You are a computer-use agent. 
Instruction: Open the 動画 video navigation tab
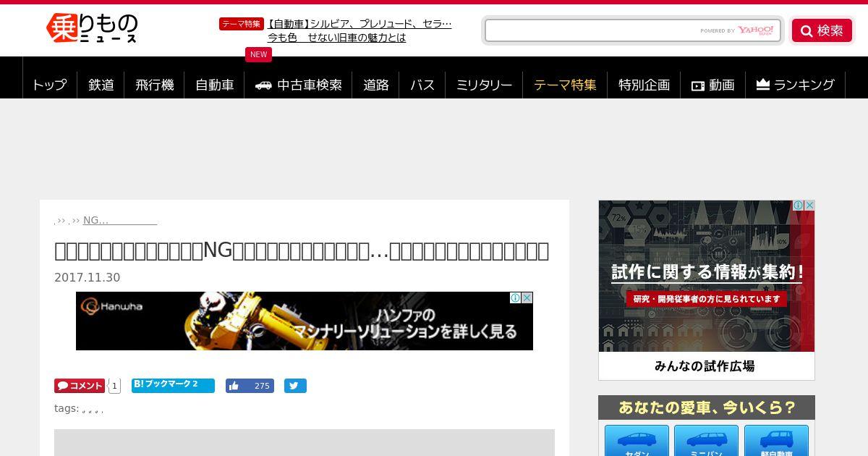click(713, 85)
